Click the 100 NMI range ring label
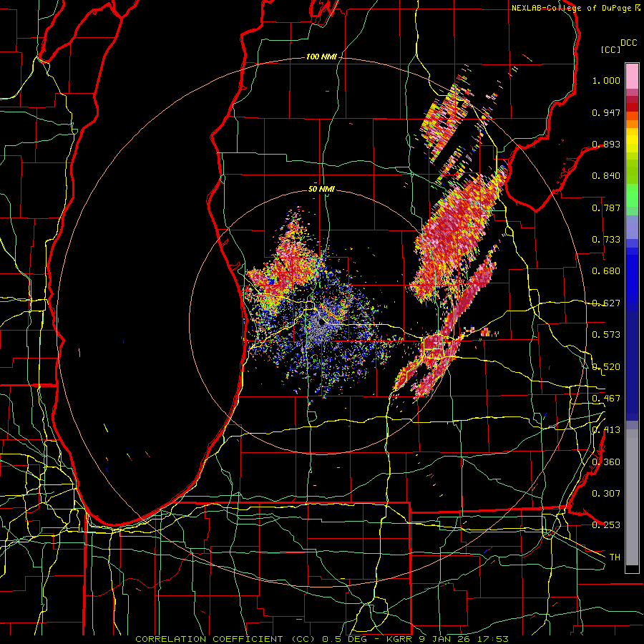 [321, 57]
